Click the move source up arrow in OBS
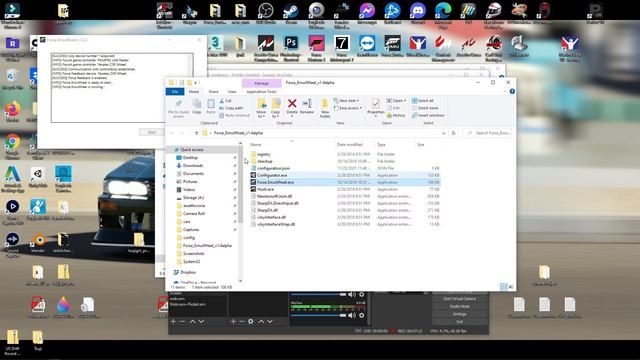Image resolution: width=640 pixels, height=360 pixels. pyautogui.click(x=261, y=322)
